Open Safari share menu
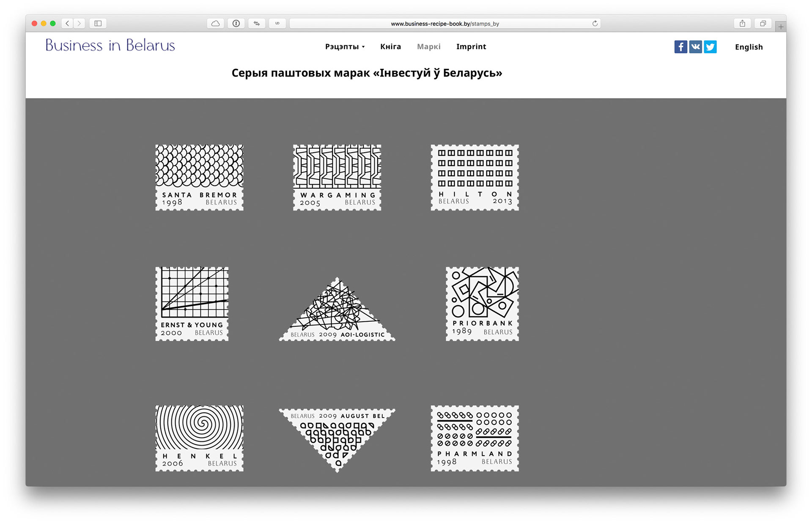This screenshot has width=812, height=523. [x=742, y=23]
